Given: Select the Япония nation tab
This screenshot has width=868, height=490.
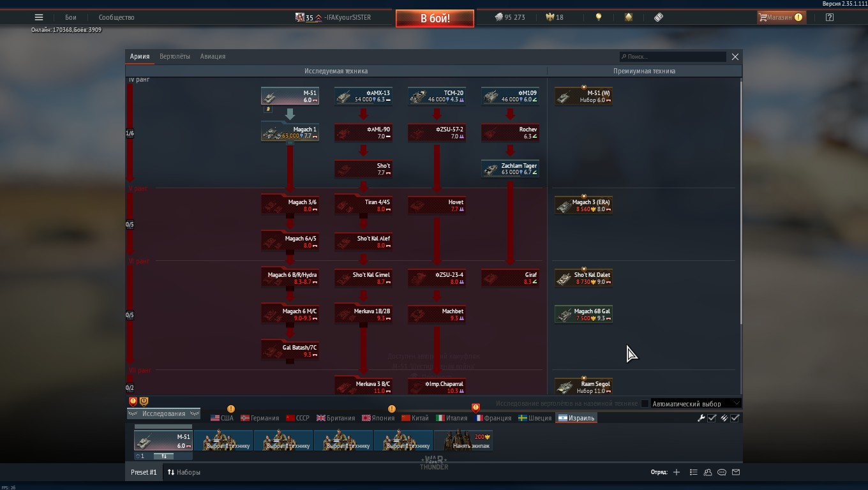Looking at the screenshot, I should (378, 418).
